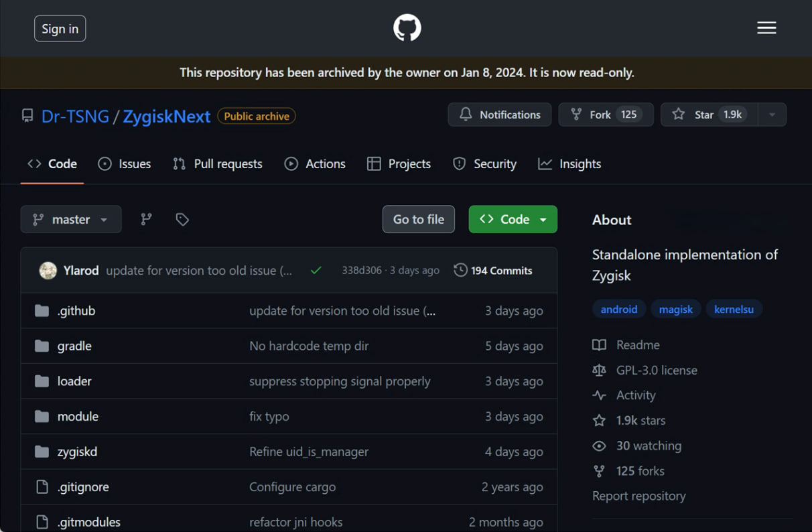Expand the star lists dropdown arrow
This screenshot has height=532, width=812.
(772, 115)
